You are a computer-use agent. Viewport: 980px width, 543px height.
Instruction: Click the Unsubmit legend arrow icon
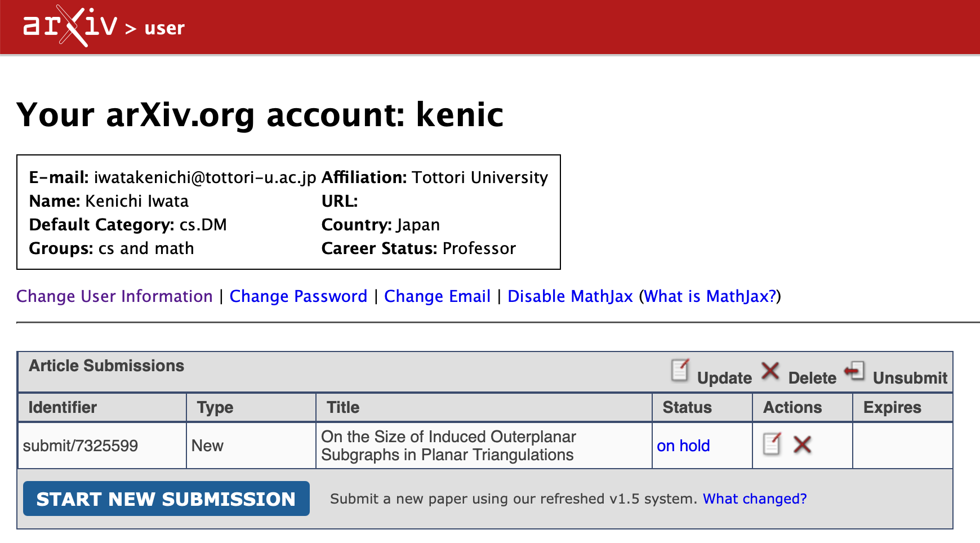(854, 371)
